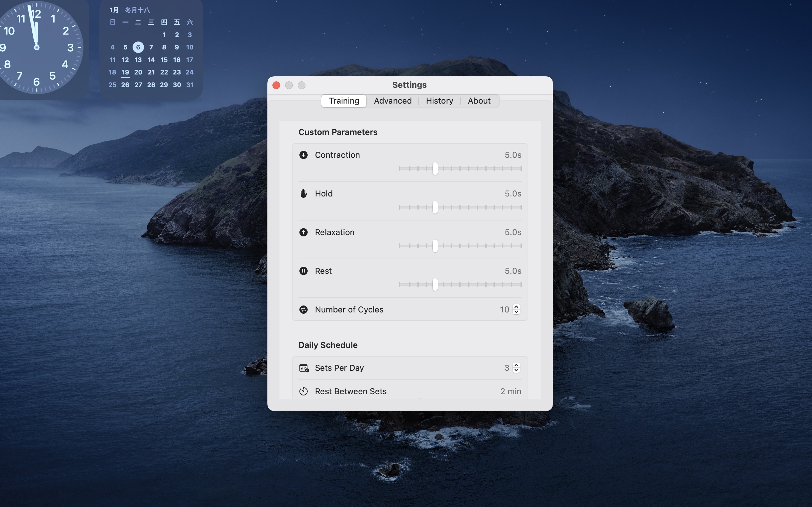The height and width of the screenshot is (507, 812).
Task: Click the Hold duration slider thumb
Action: coord(435,207)
